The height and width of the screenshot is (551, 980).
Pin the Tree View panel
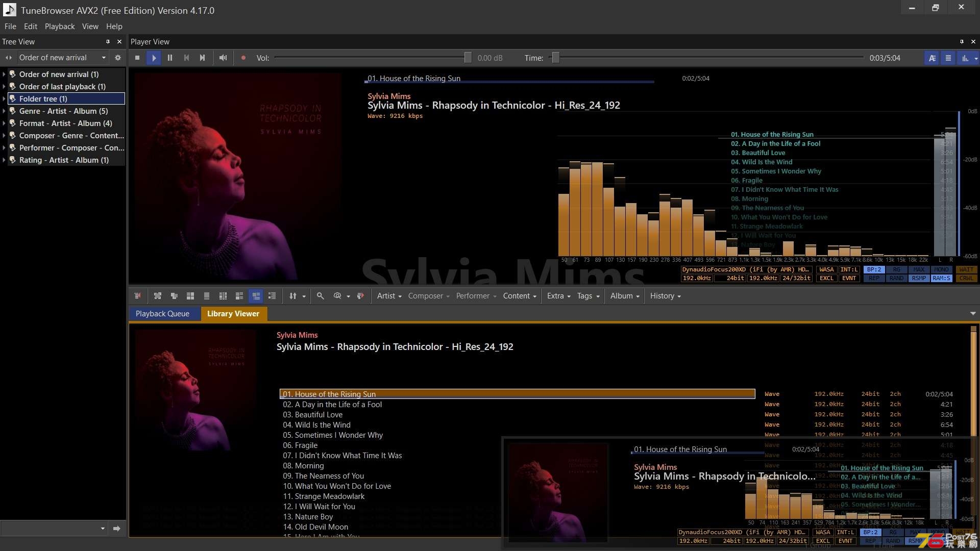point(108,42)
